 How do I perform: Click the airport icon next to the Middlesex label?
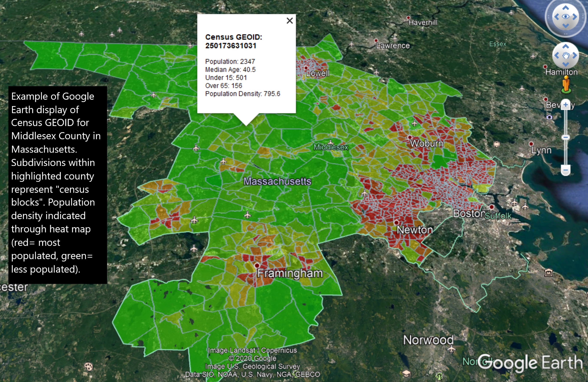330,143
